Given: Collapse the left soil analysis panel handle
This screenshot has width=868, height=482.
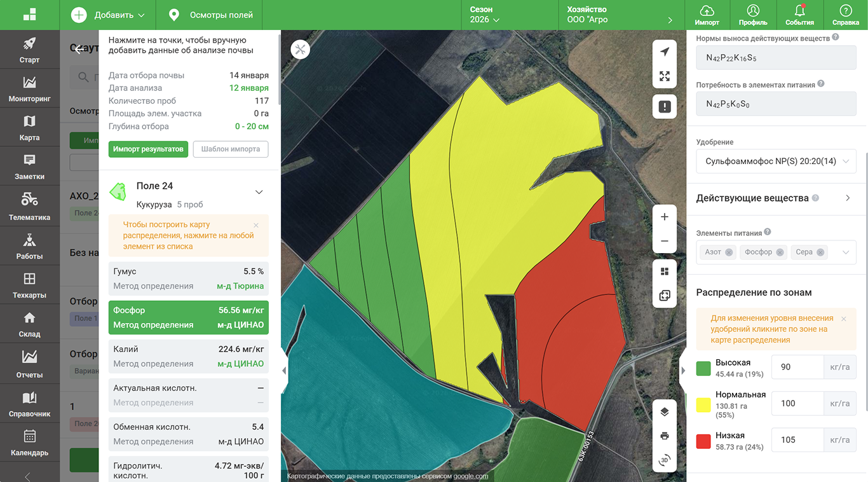Looking at the screenshot, I should pyautogui.click(x=284, y=370).
